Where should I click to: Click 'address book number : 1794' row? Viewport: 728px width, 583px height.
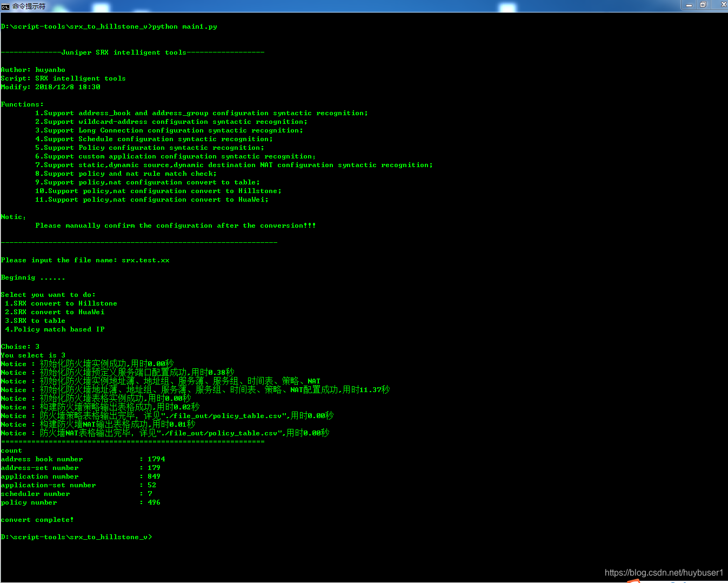click(x=83, y=459)
